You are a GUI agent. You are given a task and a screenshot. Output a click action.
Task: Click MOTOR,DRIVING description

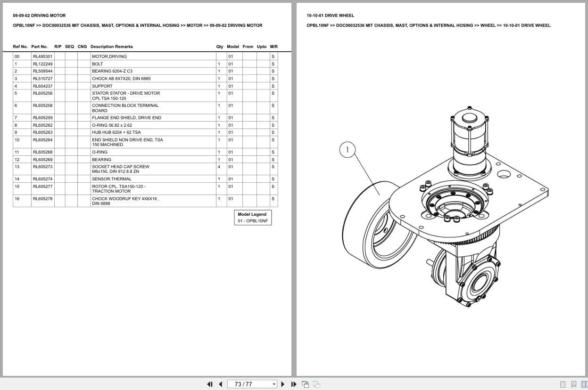[x=109, y=57]
